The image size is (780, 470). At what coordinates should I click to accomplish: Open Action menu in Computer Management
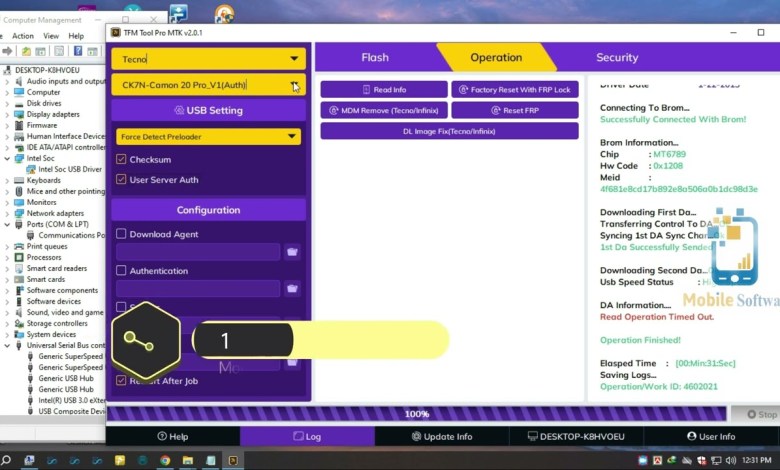pyautogui.click(x=23, y=36)
